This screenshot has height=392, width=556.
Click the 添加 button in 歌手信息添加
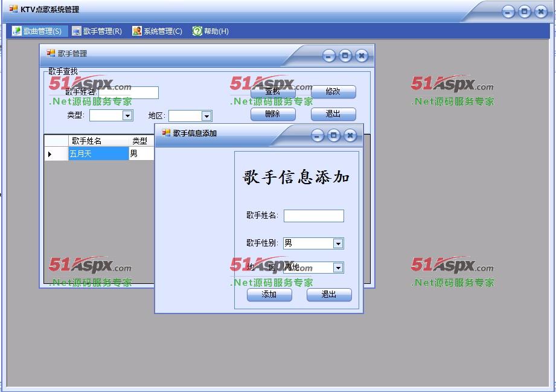coord(269,294)
